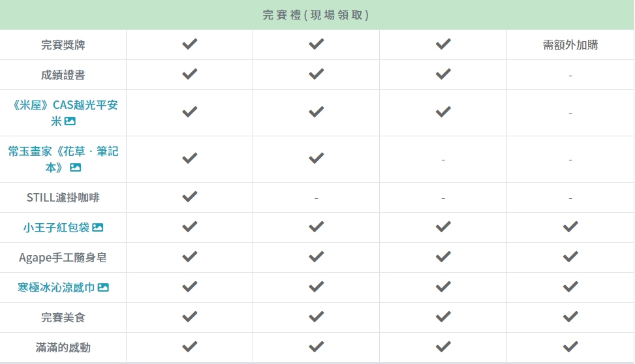
Task: Open the 常玉畫家《花草．筆記本》 link
Action: pyautogui.click(x=63, y=151)
